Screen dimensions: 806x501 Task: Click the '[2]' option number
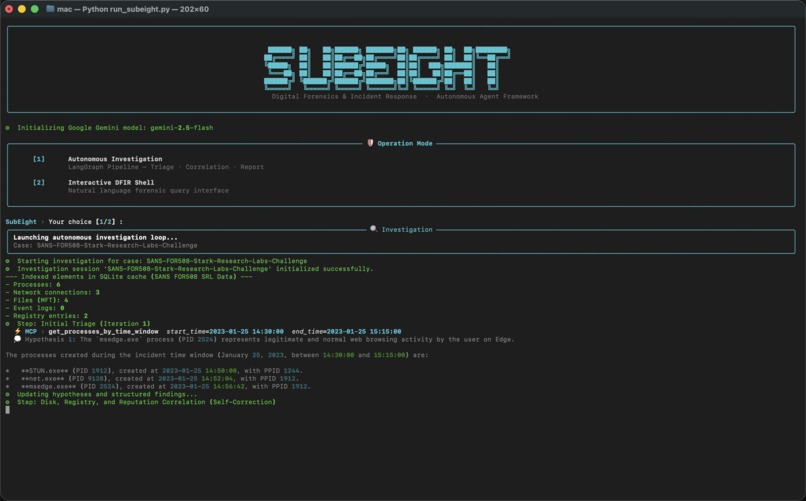tap(39, 182)
